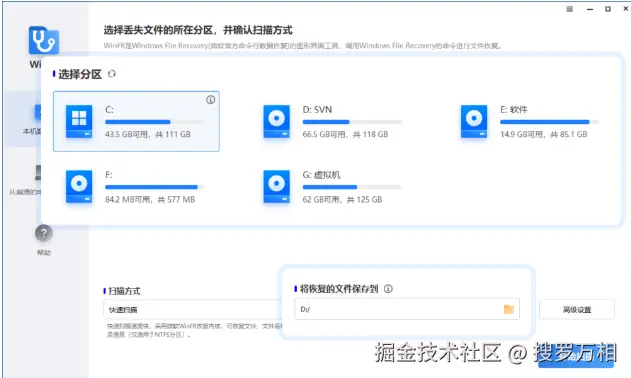Open the hamburger menu in title bar
This screenshot has width=631, height=378.
(569, 9)
